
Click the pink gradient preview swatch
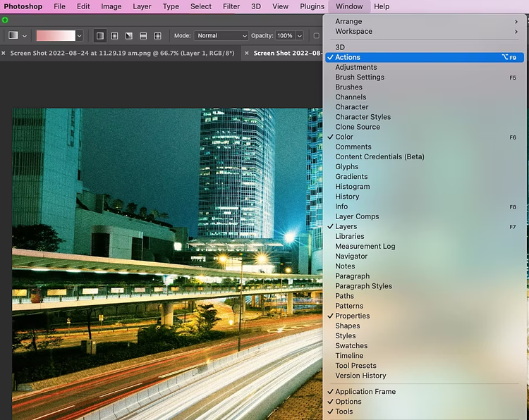[55, 35]
